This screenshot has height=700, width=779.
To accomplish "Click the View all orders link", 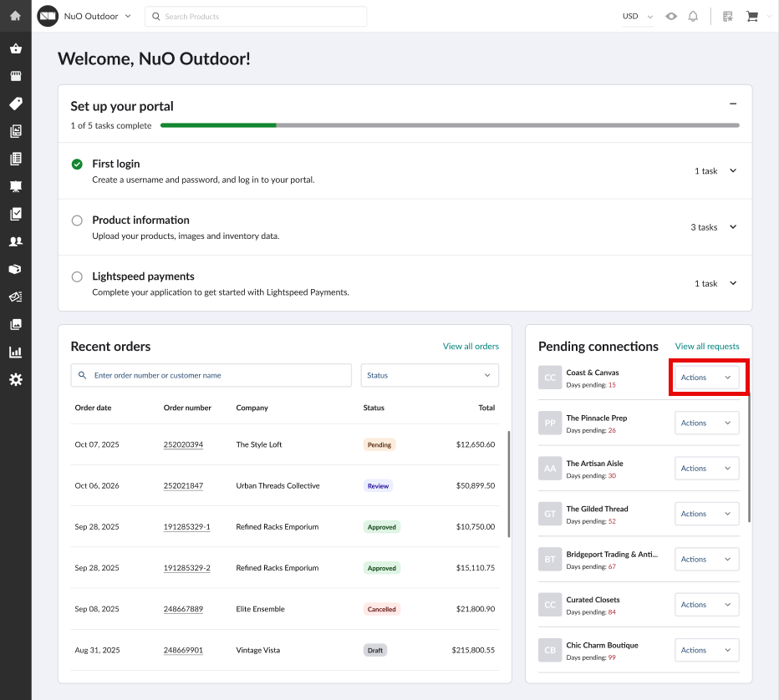I will (x=471, y=347).
